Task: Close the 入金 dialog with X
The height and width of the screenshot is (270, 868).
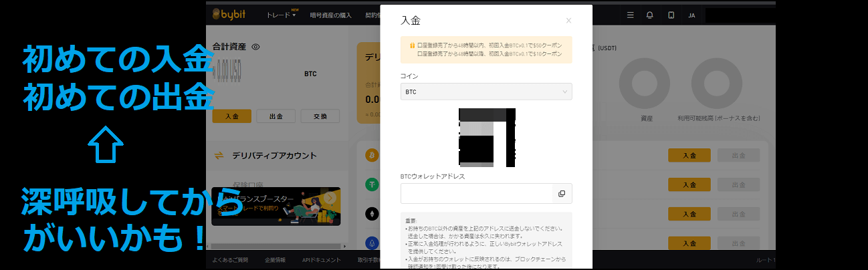Action: 568,21
